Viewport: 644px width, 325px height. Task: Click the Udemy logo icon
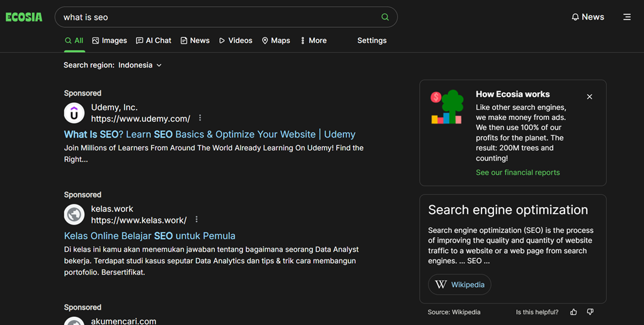74,113
